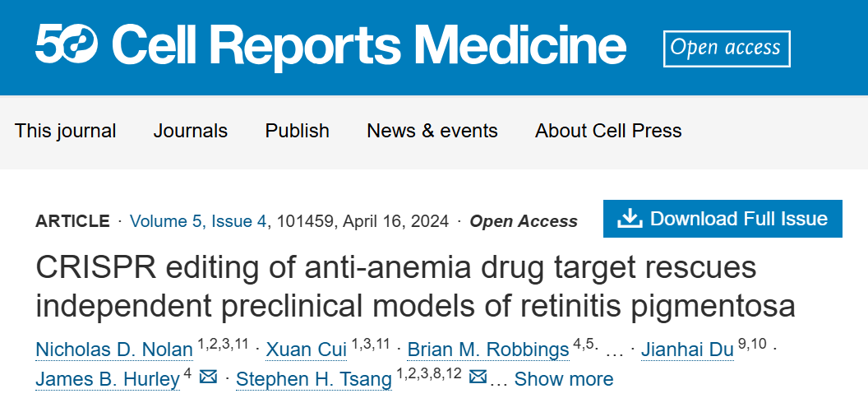Viewport: 868px width, 412px height.
Task: Open the Cell Reports Medicine homepage title
Action: point(369,45)
